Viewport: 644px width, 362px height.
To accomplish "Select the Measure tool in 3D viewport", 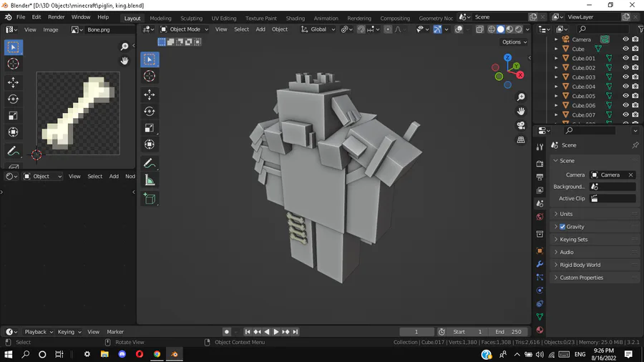I will tap(150, 180).
